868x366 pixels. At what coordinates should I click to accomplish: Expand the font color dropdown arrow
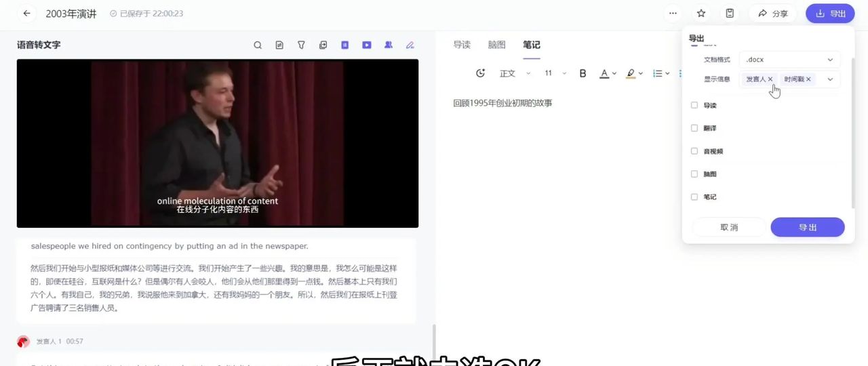pyautogui.click(x=614, y=73)
